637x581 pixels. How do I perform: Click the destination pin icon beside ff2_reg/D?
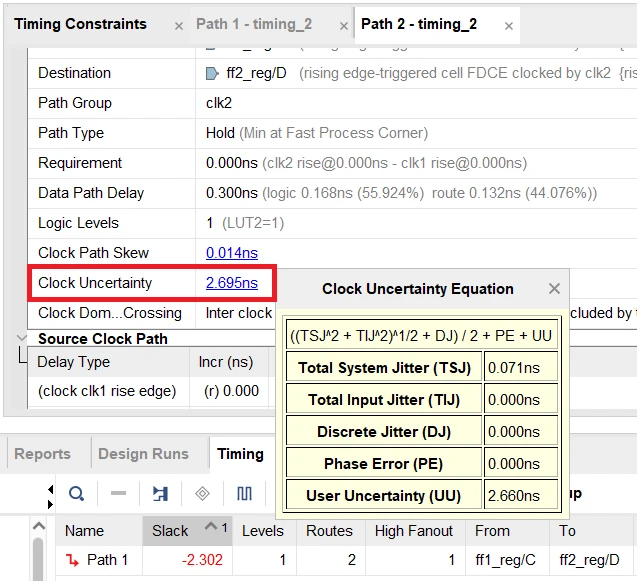pos(211,73)
